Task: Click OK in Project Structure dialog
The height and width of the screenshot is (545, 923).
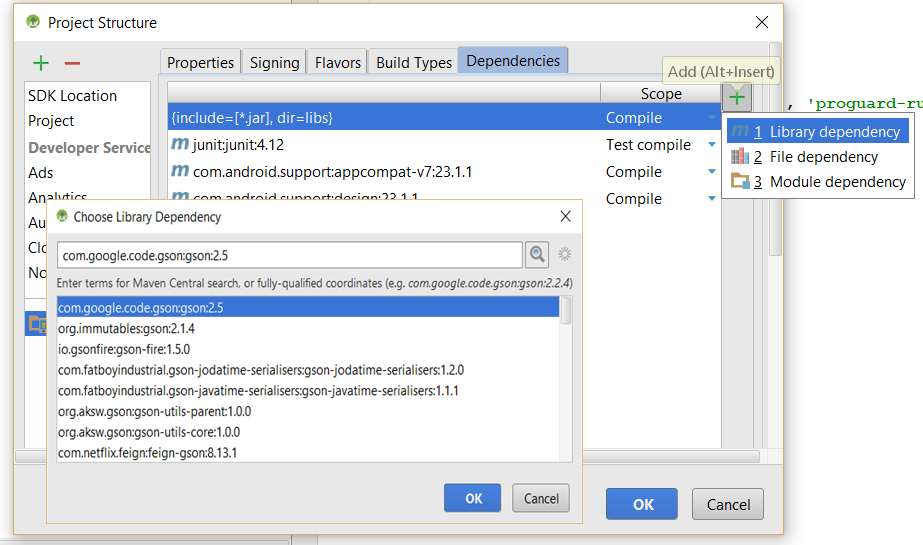Action: tap(642, 504)
